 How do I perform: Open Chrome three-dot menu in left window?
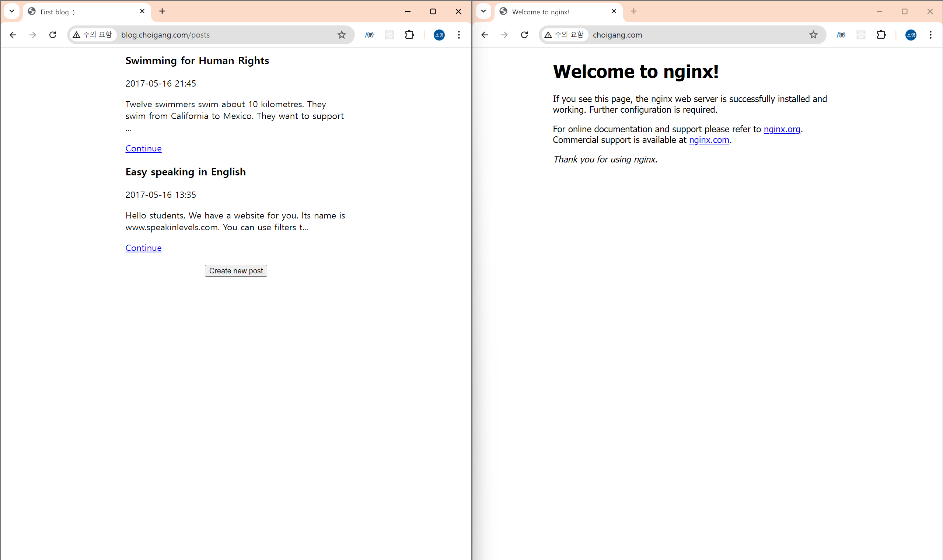click(459, 35)
